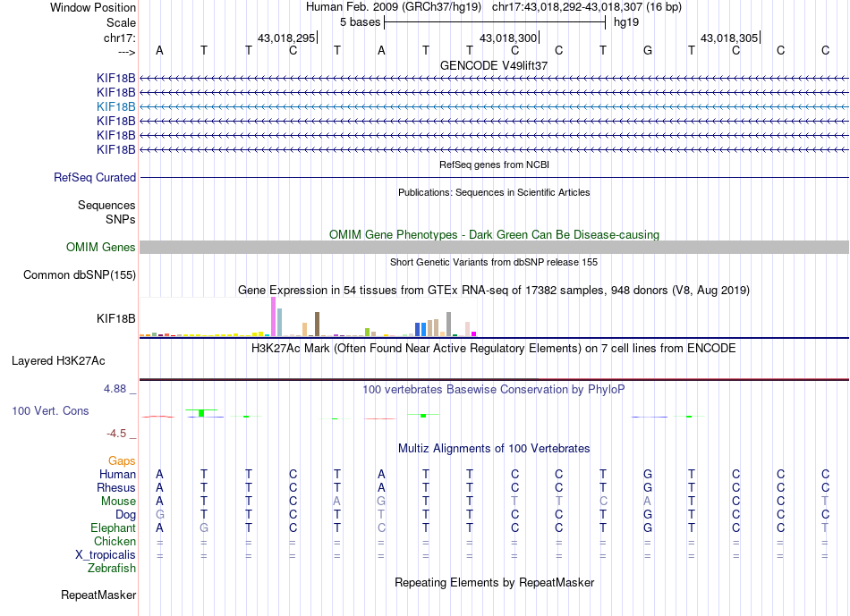The width and height of the screenshot is (850, 616).
Task: Click the Window Position label
Action: (x=93, y=7)
